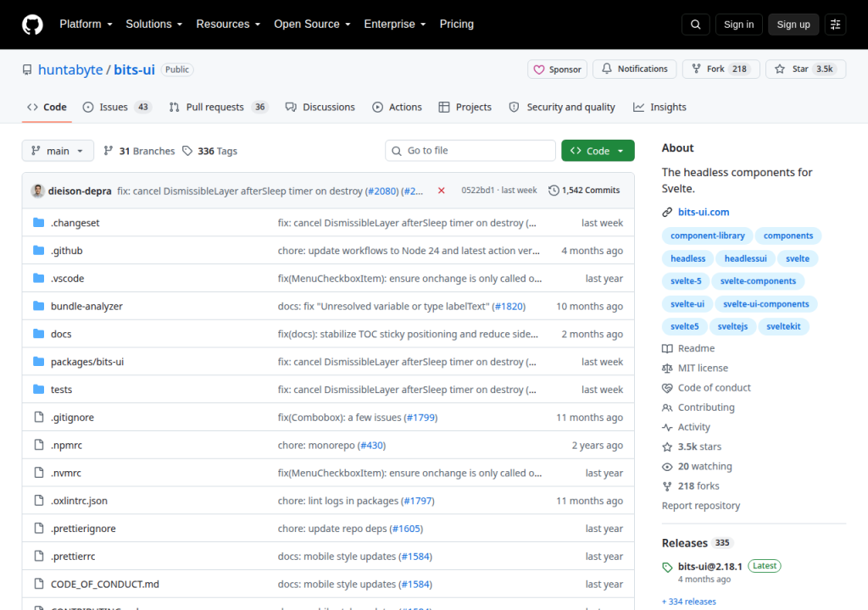This screenshot has width=868, height=610.
Task: Expand the Solutions menu
Action: tap(154, 25)
